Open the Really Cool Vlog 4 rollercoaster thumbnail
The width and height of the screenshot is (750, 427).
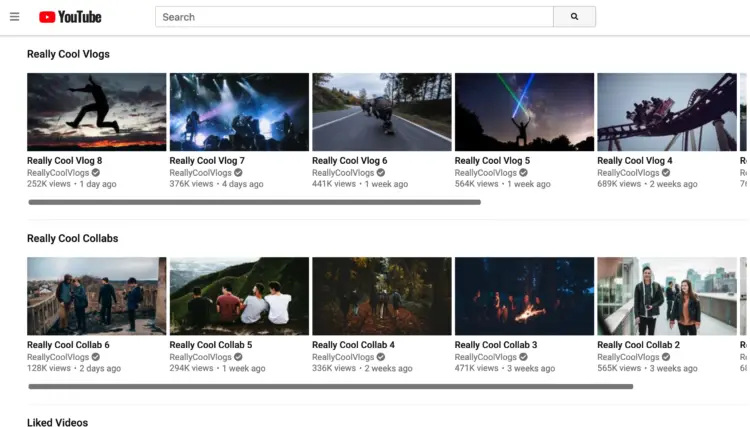(x=667, y=112)
